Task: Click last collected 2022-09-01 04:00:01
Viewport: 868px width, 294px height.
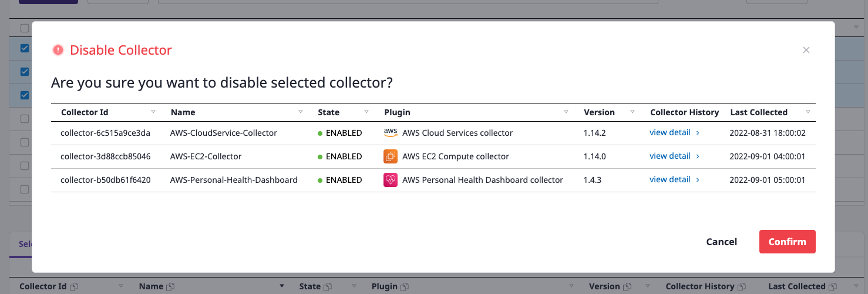Action: 767,156
